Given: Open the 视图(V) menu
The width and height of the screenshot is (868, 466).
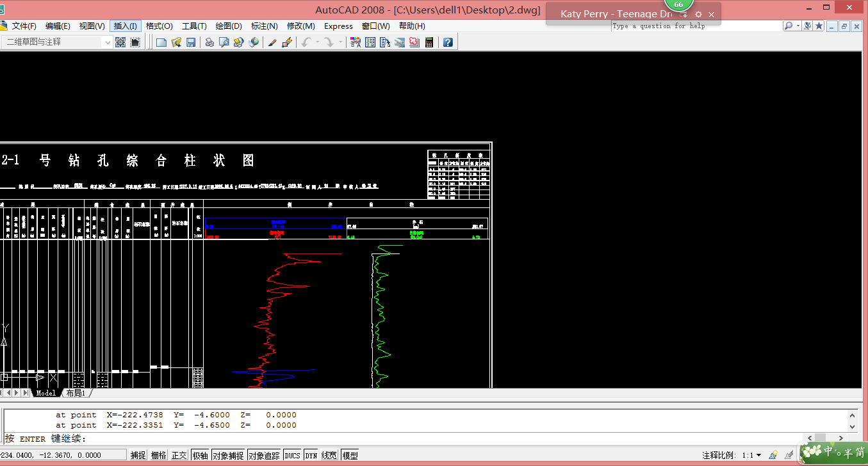Looking at the screenshot, I should click(92, 26).
